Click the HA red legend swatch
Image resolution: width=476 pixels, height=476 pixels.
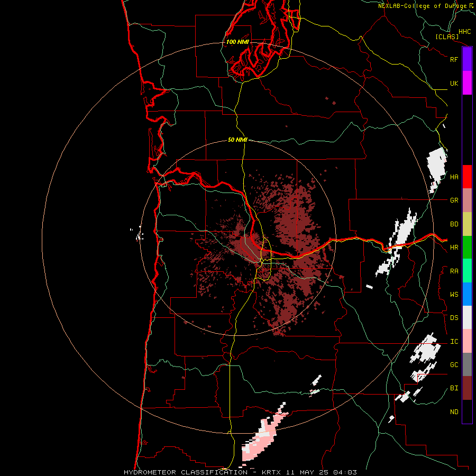[x=467, y=177]
